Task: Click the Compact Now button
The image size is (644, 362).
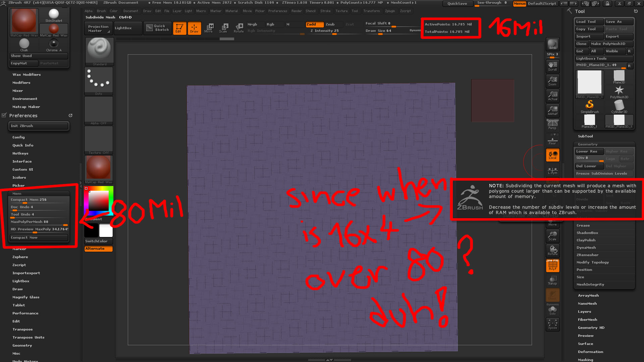Action: coord(39,238)
